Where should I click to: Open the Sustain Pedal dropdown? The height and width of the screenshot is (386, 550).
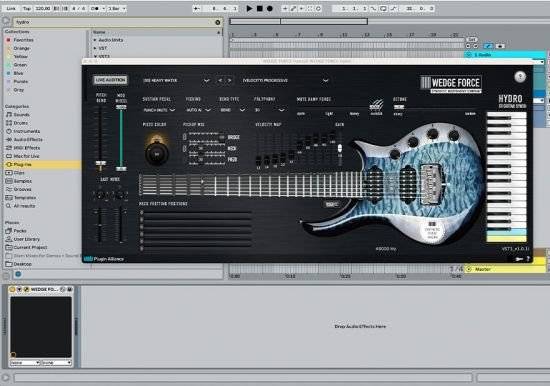(159, 110)
